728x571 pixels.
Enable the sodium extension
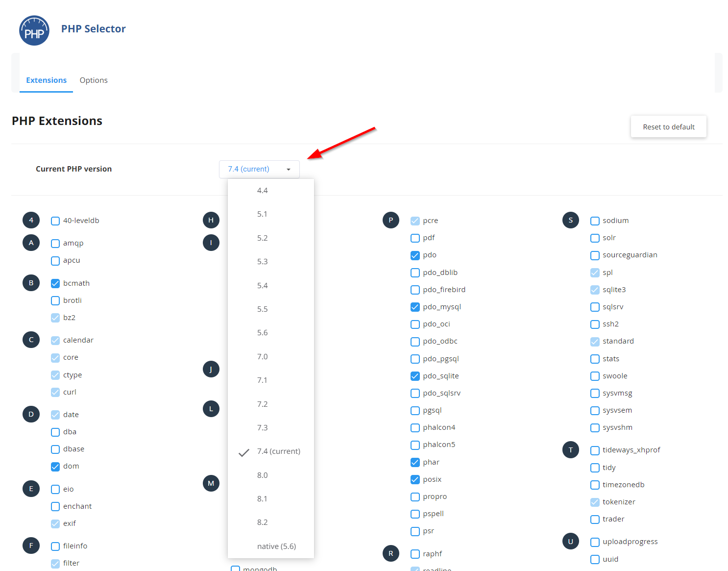pyautogui.click(x=595, y=221)
